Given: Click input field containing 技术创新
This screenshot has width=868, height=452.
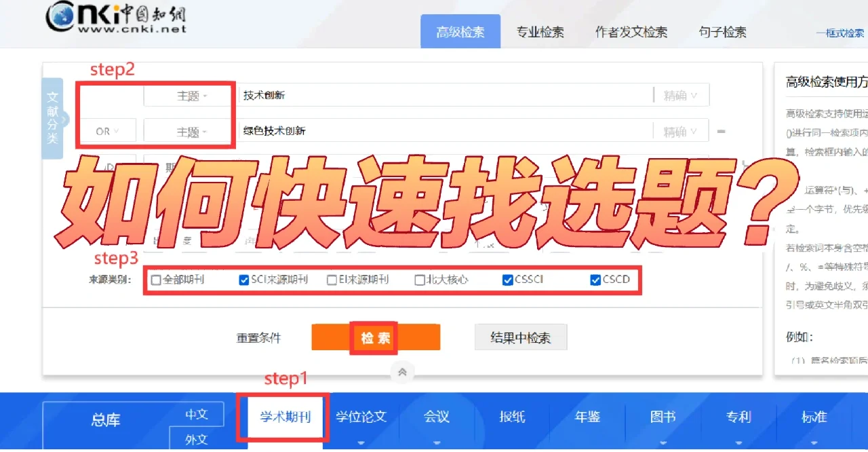Looking at the screenshot, I should [444, 96].
